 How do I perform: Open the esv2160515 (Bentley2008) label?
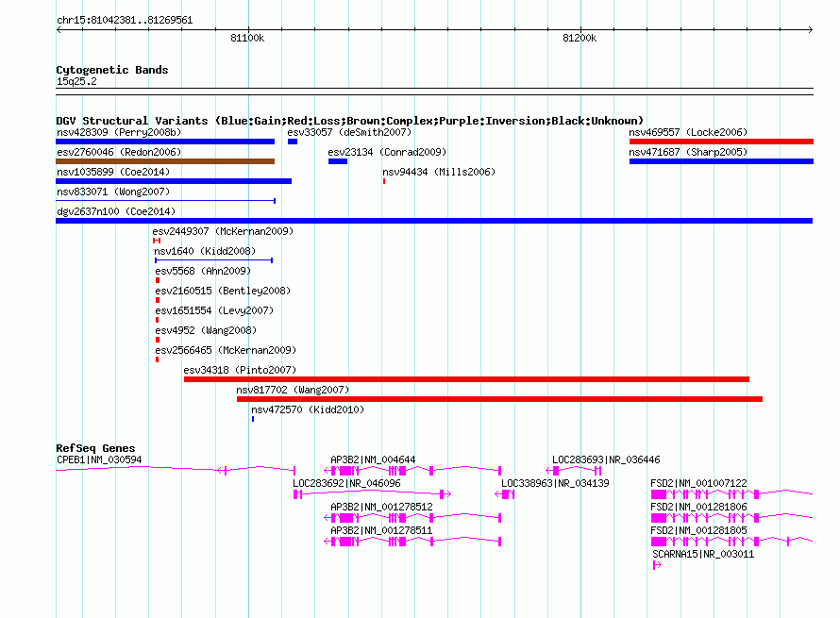[223, 291]
